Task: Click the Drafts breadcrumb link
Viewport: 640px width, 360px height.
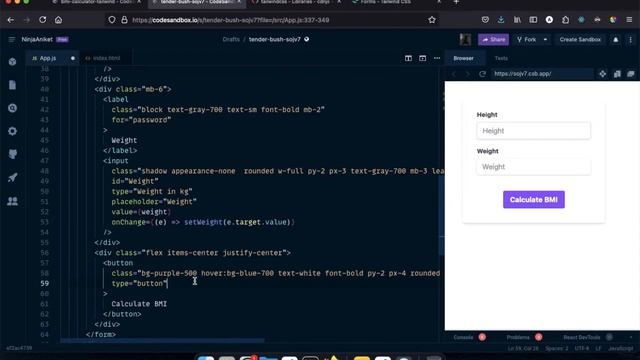Action: [231, 40]
